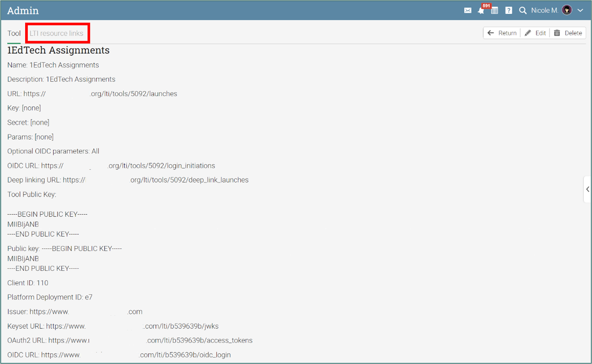Click the Admin header title
Viewport: 592px width, 364px height.
coord(23,10)
